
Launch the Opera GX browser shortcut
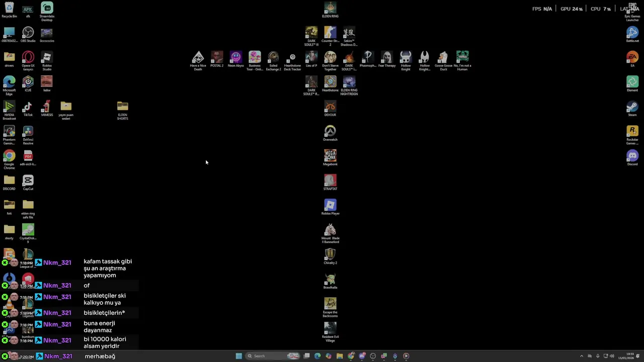[x=28, y=61]
